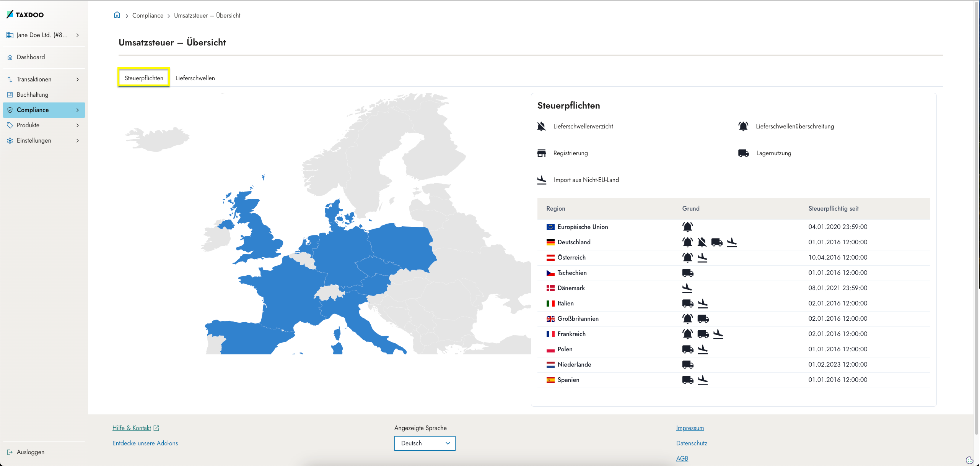Image resolution: width=980 pixels, height=466 pixels.
Task: Click the Region column header
Action: (x=555, y=209)
